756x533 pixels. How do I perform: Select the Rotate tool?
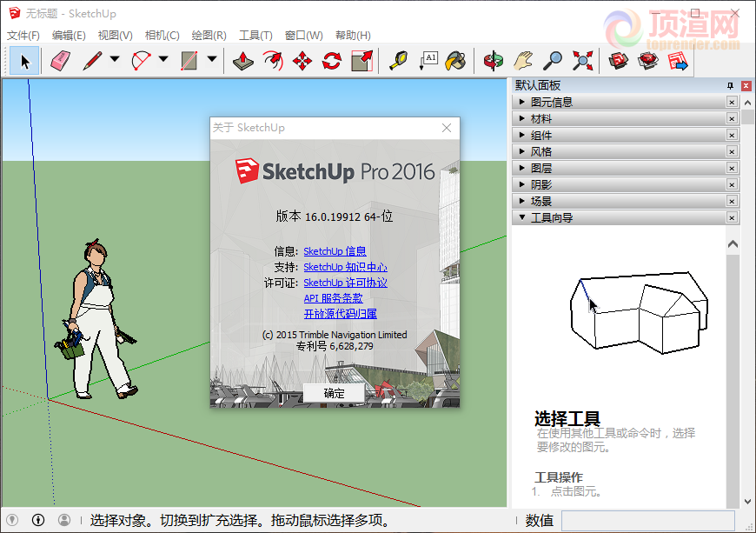click(332, 61)
